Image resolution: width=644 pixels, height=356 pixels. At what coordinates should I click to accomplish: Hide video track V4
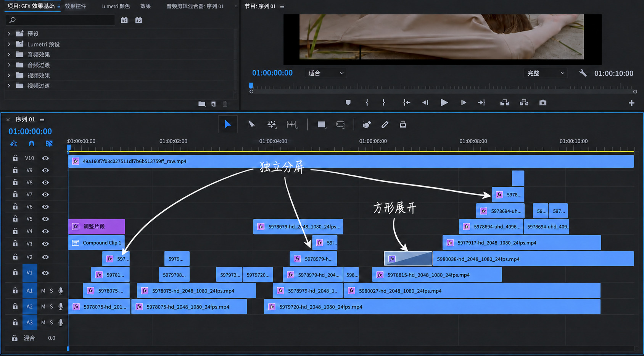tap(45, 231)
